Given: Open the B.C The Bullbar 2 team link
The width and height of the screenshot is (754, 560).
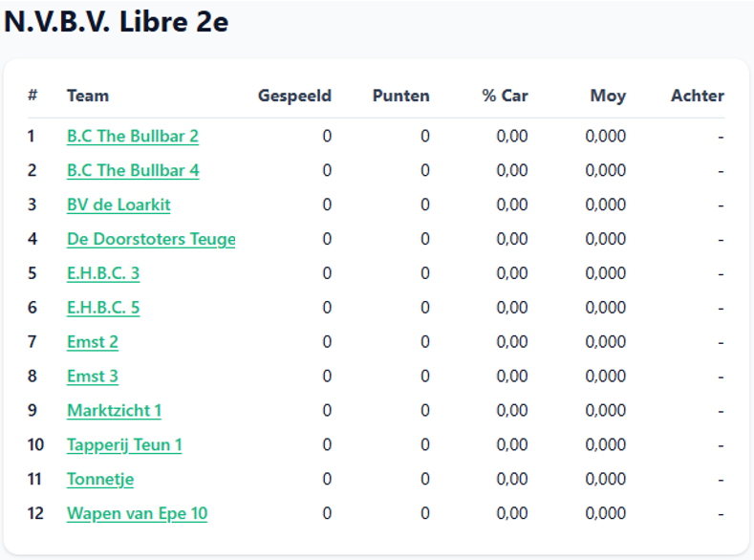Looking at the screenshot, I should point(133,136).
